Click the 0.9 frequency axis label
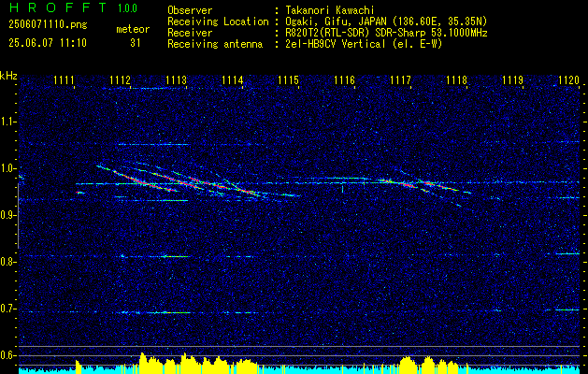 pos(7,215)
